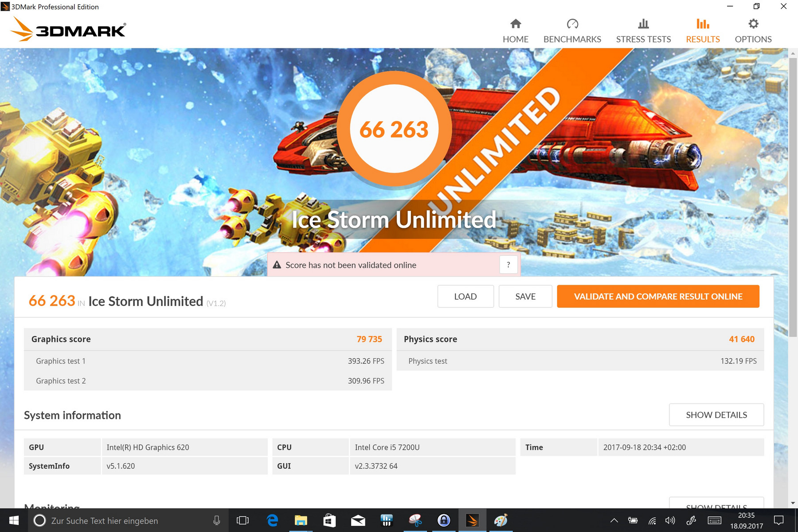Open the STRESS TESTS section
Screen dimensions: 798x532
click(643, 31)
